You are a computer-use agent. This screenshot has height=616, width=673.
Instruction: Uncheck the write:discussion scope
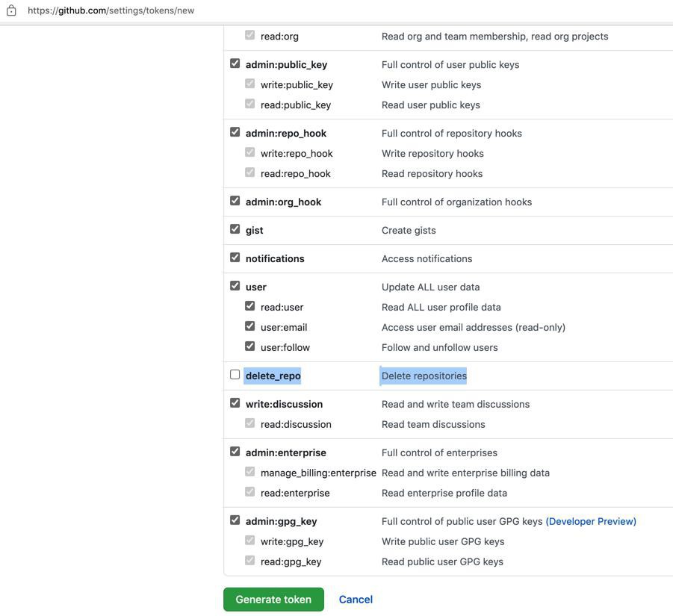click(235, 402)
